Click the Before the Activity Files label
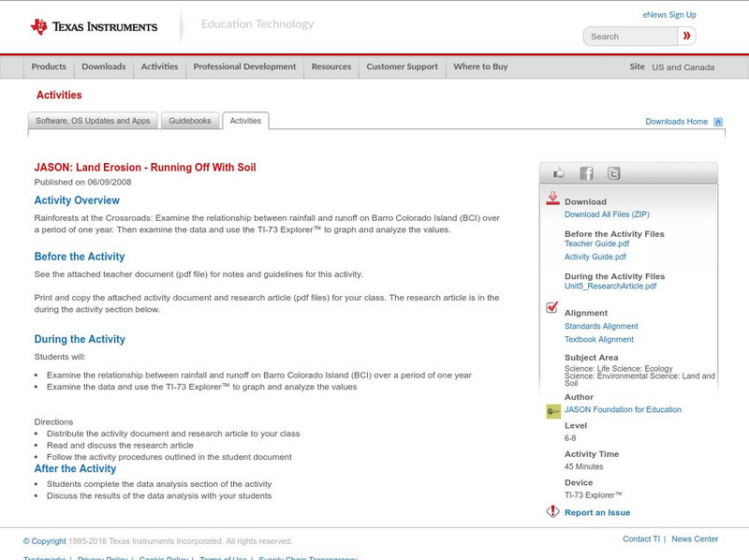The image size is (749, 560). pos(614,234)
